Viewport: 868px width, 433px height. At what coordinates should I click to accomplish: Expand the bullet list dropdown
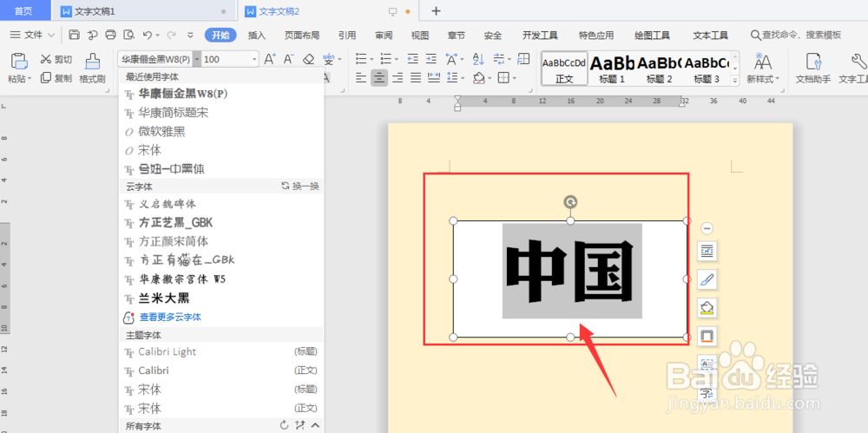click(372, 59)
